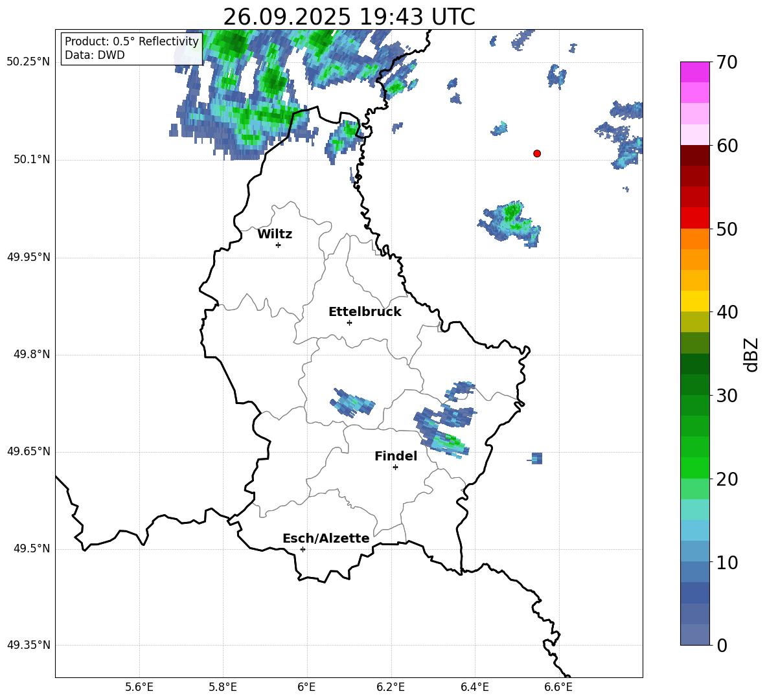Click the 6.6°E longitude label

[558, 687]
